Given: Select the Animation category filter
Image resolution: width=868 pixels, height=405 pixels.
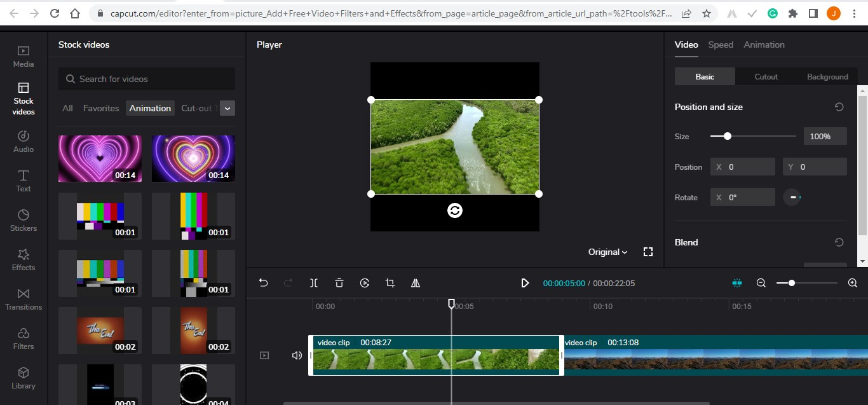Looking at the screenshot, I should pyautogui.click(x=150, y=108).
